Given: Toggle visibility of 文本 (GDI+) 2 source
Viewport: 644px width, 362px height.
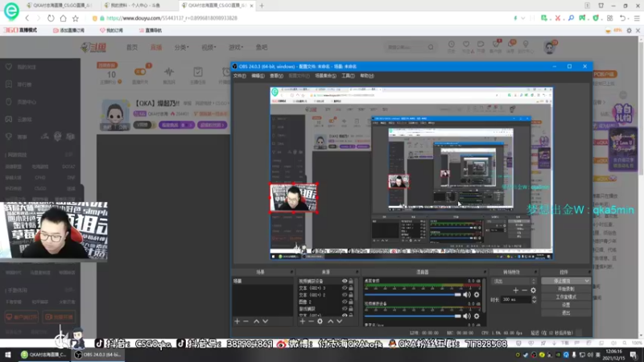Looking at the screenshot, I should click(x=345, y=294).
